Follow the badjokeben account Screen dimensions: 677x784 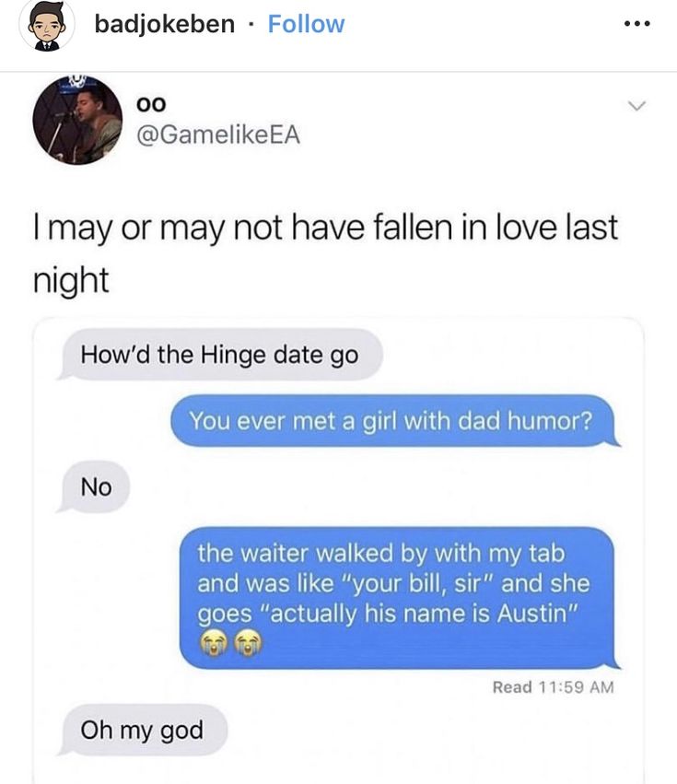(x=306, y=24)
